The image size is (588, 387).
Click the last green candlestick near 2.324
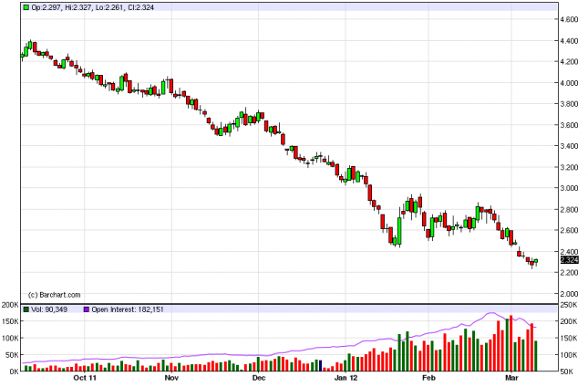(x=537, y=261)
